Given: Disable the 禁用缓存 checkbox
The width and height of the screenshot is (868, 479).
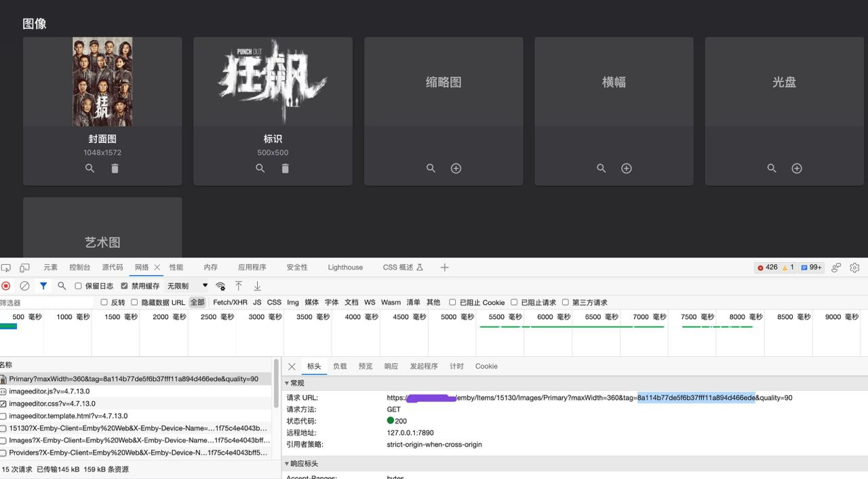Looking at the screenshot, I should click(x=124, y=286).
